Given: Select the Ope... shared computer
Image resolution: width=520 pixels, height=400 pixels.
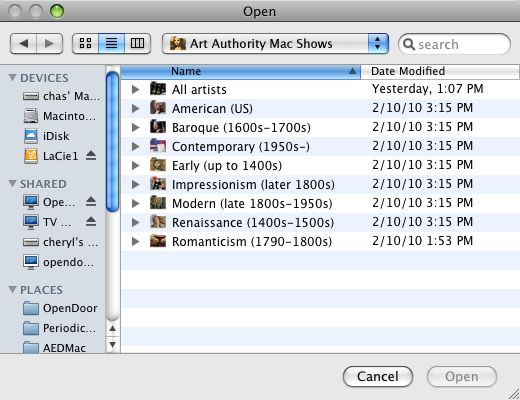Looking at the screenshot, I should (49, 202).
